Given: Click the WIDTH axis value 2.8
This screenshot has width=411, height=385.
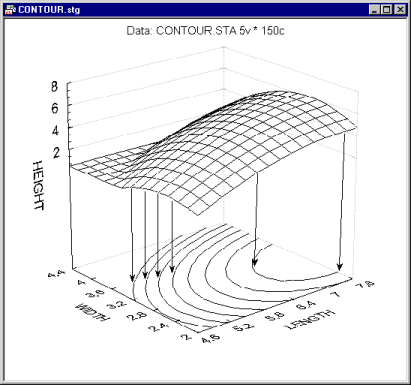Looking at the screenshot, I should (137, 315).
